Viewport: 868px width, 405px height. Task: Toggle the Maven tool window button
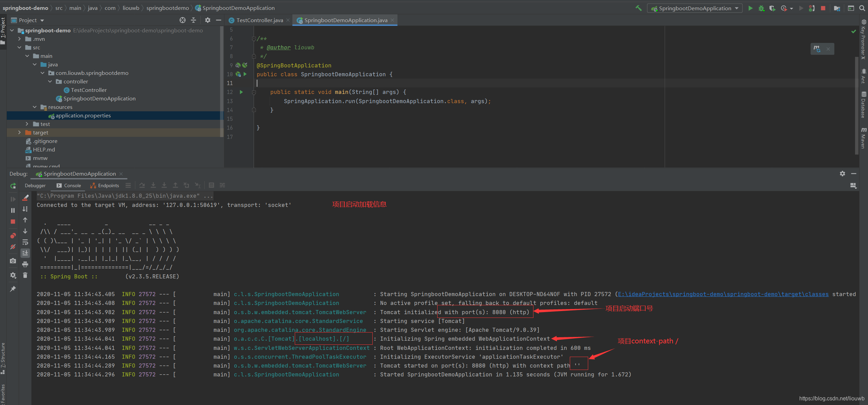point(864,137)
